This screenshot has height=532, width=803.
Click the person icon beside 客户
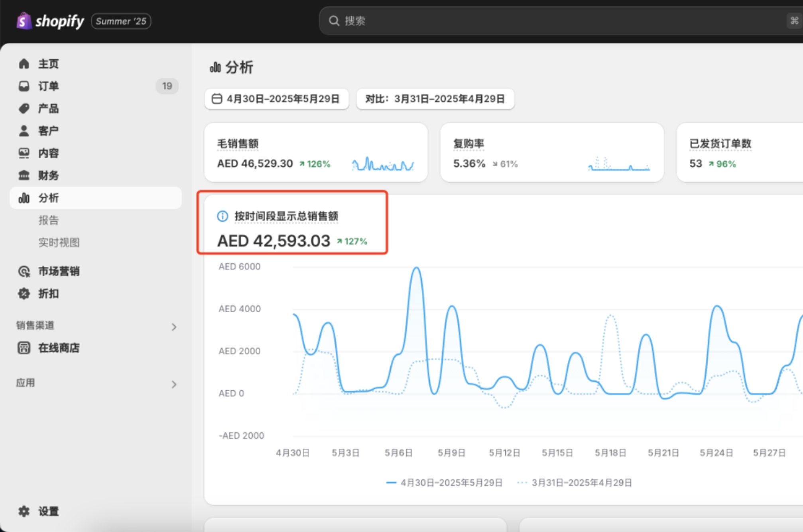point(24,131)
